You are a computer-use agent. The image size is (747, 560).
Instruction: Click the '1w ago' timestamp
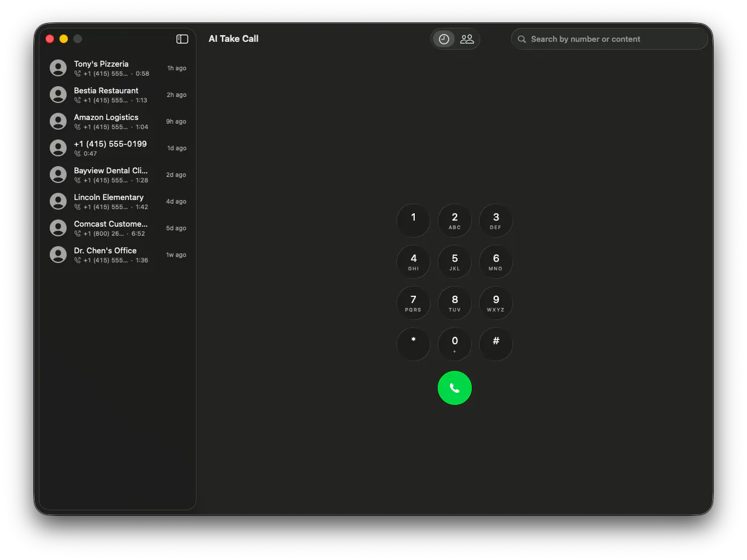pos(176,255)
